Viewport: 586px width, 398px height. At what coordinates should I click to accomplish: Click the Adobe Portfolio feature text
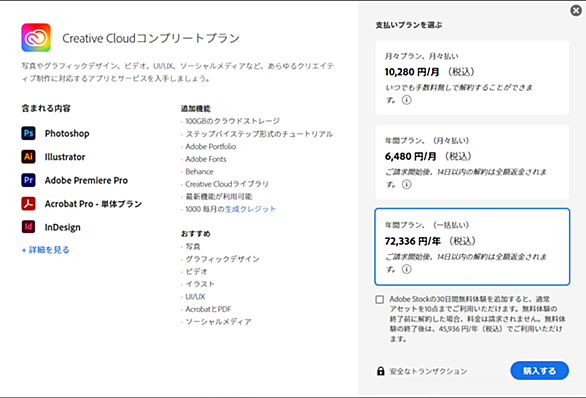coord(211,146)
